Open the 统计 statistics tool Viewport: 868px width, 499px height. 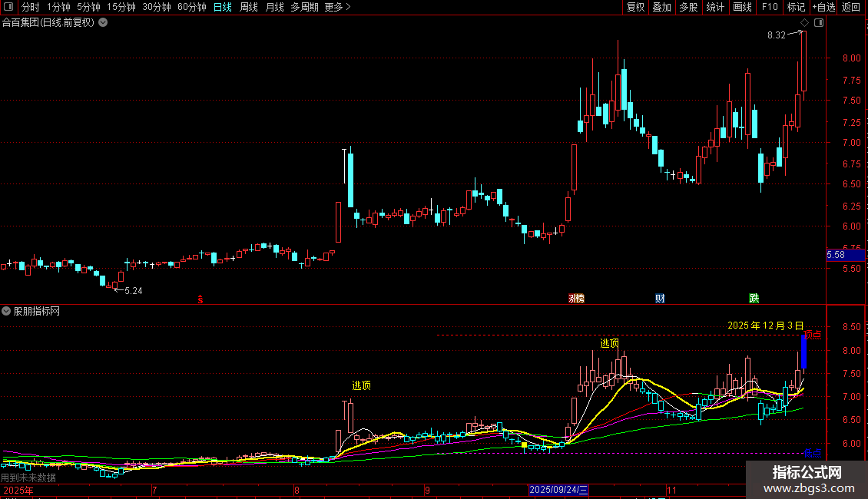tap(715, 7)
